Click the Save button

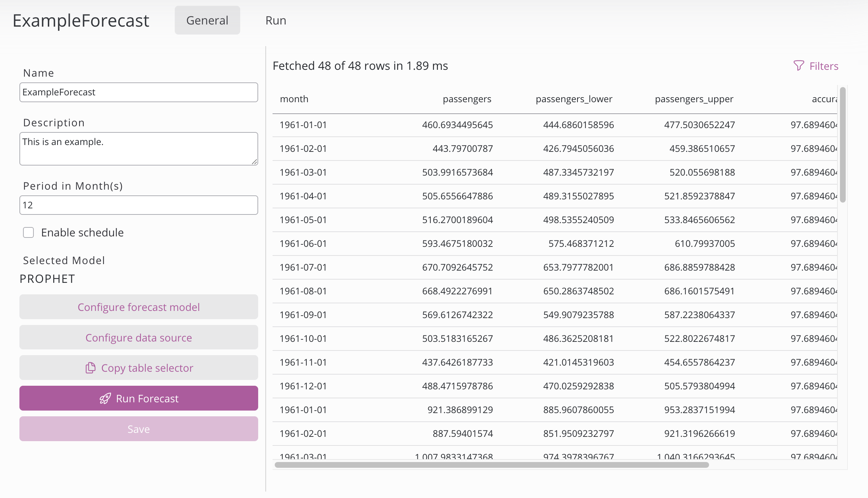[138, 429]
